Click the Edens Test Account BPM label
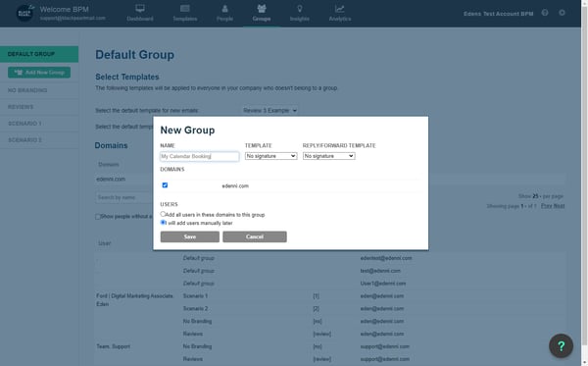This screenshot has height=366, width=588. click(499, 14)
